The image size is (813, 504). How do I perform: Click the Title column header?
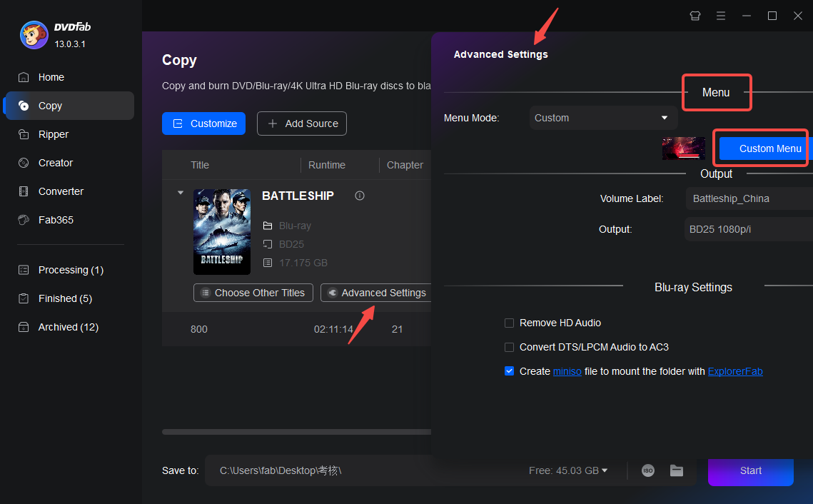point(200,165)
